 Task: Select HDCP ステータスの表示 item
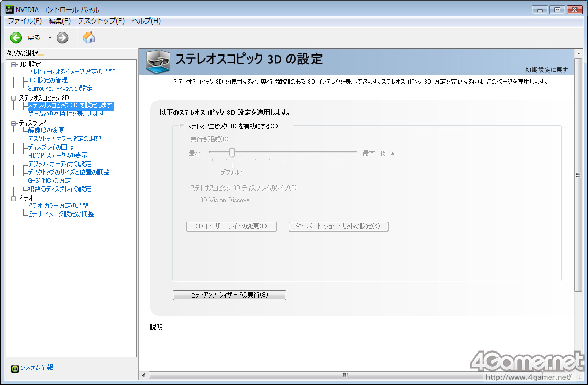click(58, 156)
